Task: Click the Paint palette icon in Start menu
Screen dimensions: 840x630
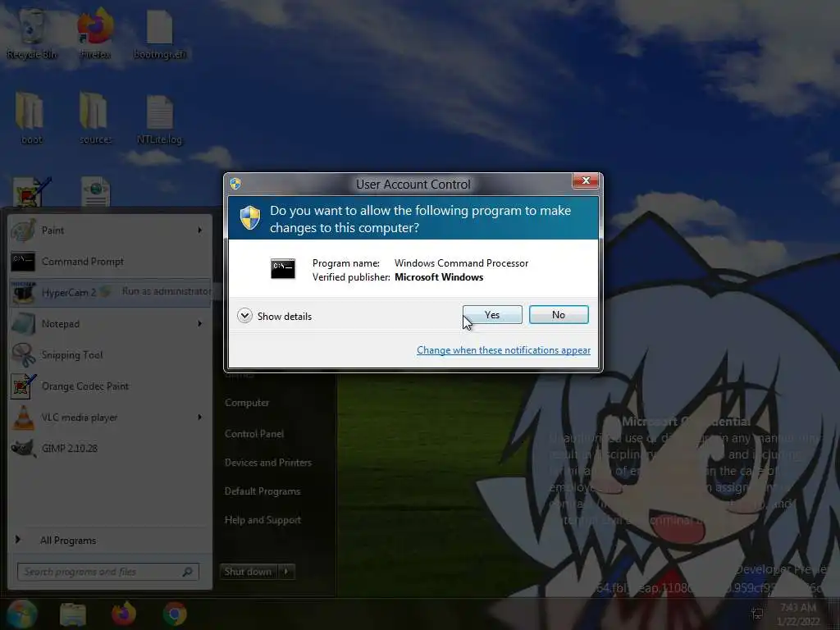Action: (24, 231)
